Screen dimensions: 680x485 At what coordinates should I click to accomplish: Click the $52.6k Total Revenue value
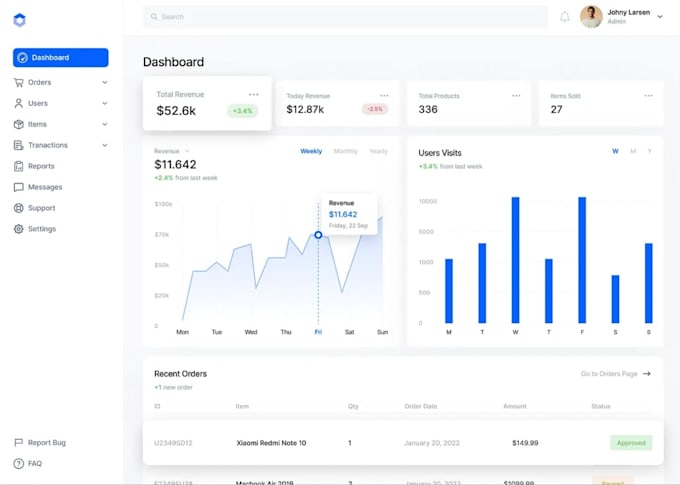coord(176,111)
